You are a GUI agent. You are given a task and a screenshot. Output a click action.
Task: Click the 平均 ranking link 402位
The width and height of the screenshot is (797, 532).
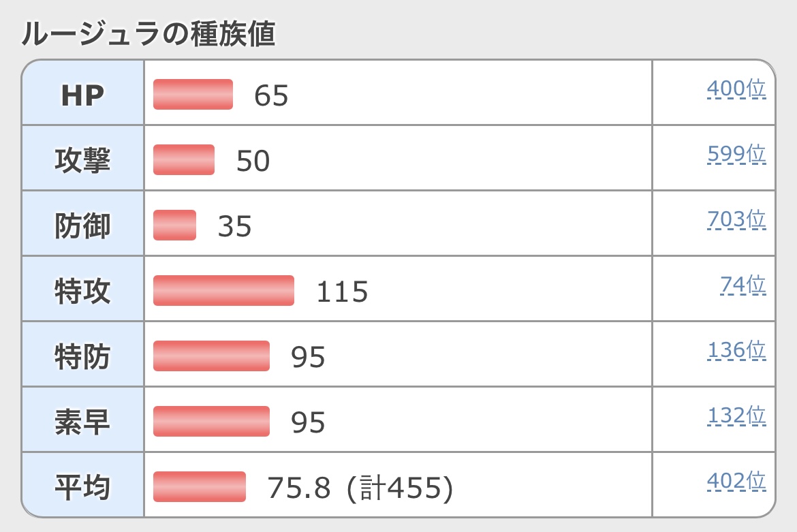(736, 482)
